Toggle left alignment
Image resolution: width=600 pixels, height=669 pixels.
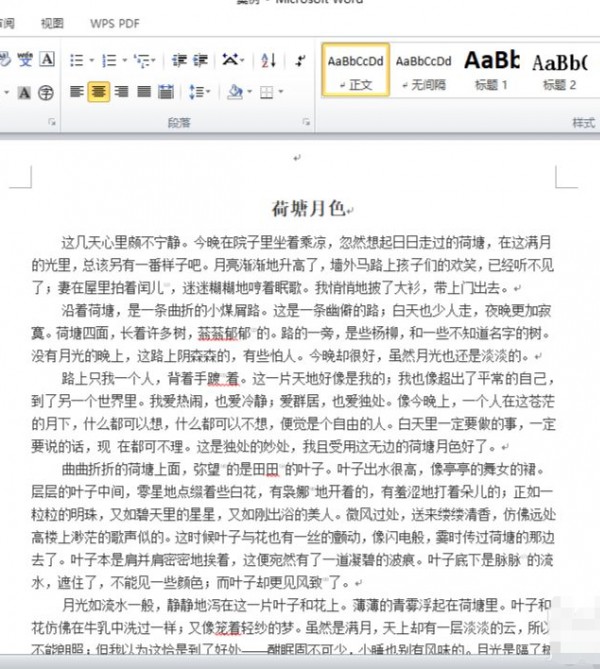[x=77, y=91]
